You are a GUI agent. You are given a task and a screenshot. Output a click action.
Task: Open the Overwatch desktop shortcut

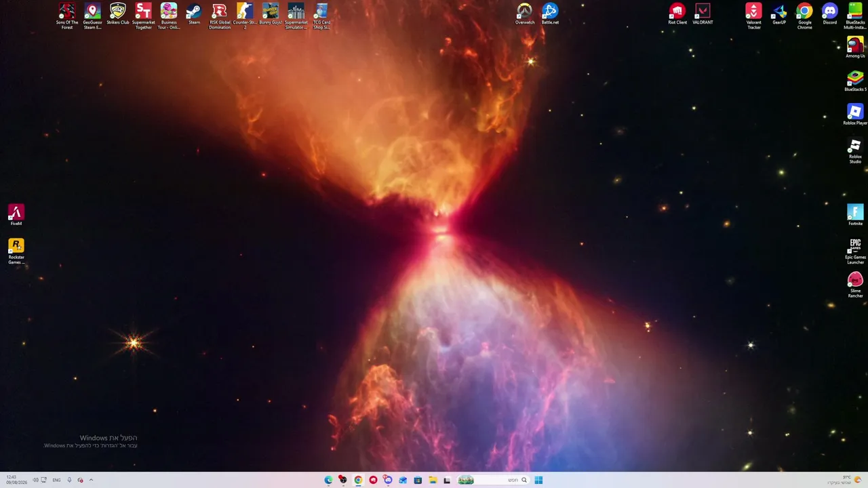click(524, 14)
